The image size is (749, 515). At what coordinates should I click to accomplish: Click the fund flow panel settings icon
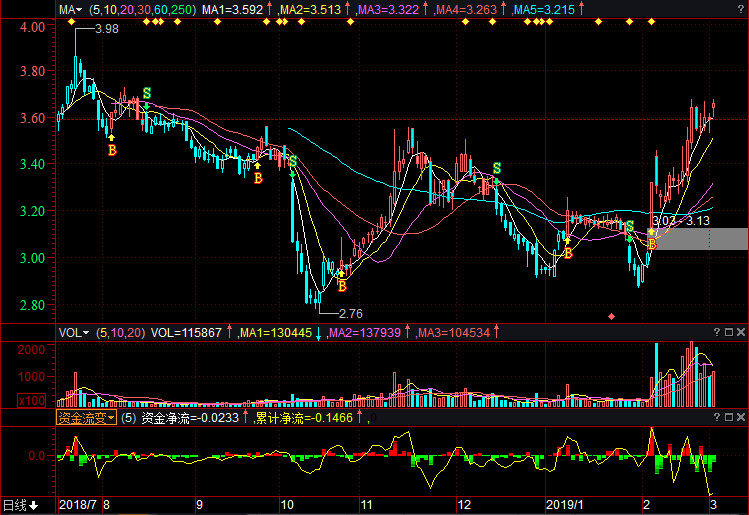click(728, 417)
